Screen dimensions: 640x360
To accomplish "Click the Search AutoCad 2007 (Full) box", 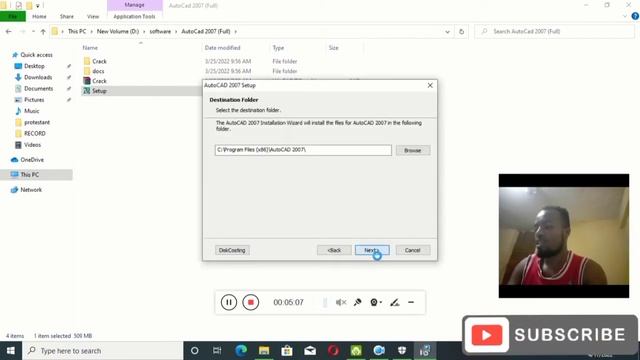I will click(554, 31).
